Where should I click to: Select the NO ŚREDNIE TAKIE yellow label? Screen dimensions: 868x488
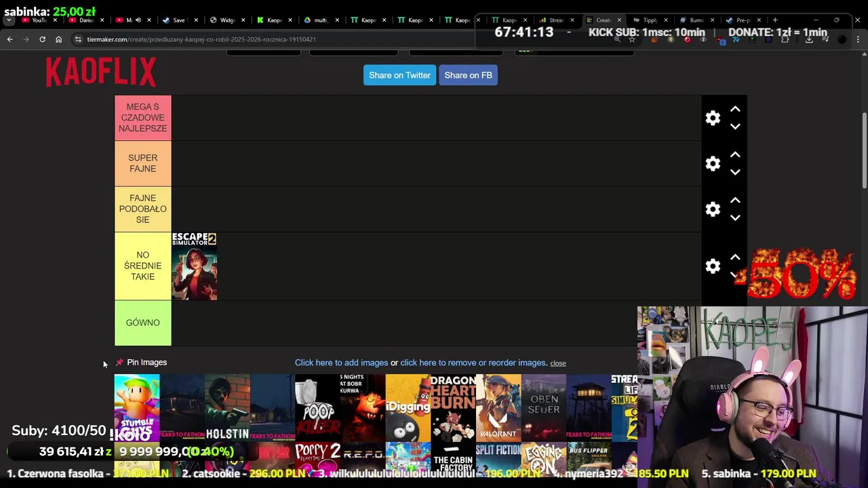(142, 266)
